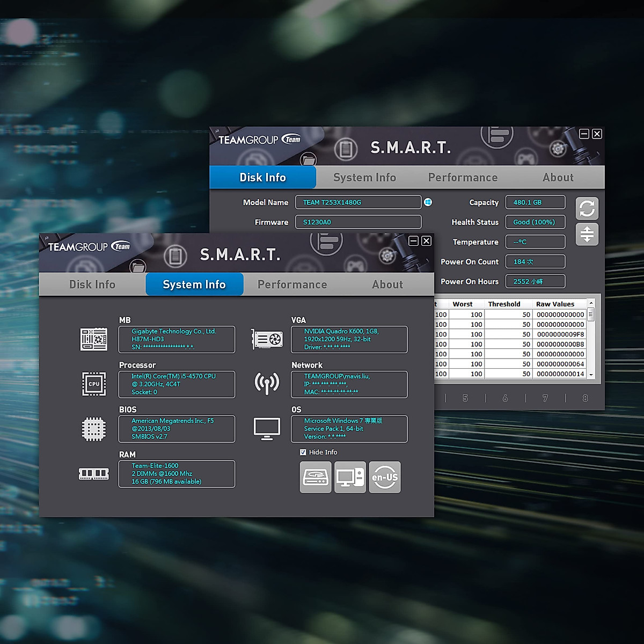The width and height of the screenshot is (644, 644).
Task: Click the motherboard icon beside MB
Action: tap(94, 339)
